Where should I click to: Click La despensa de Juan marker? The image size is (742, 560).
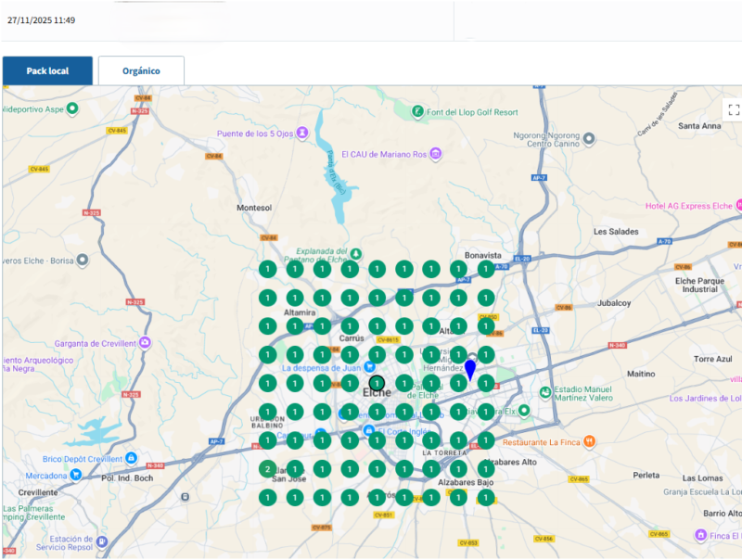(x=369, y=367)
